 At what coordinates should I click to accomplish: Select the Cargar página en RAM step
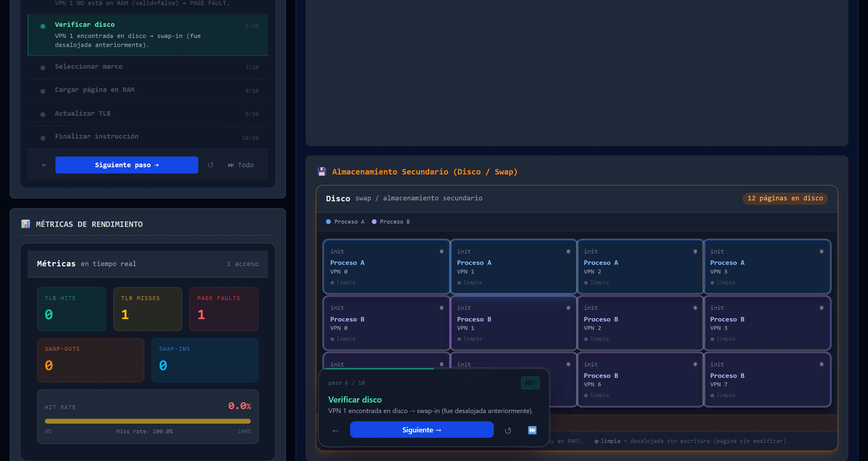coord(148,91)
